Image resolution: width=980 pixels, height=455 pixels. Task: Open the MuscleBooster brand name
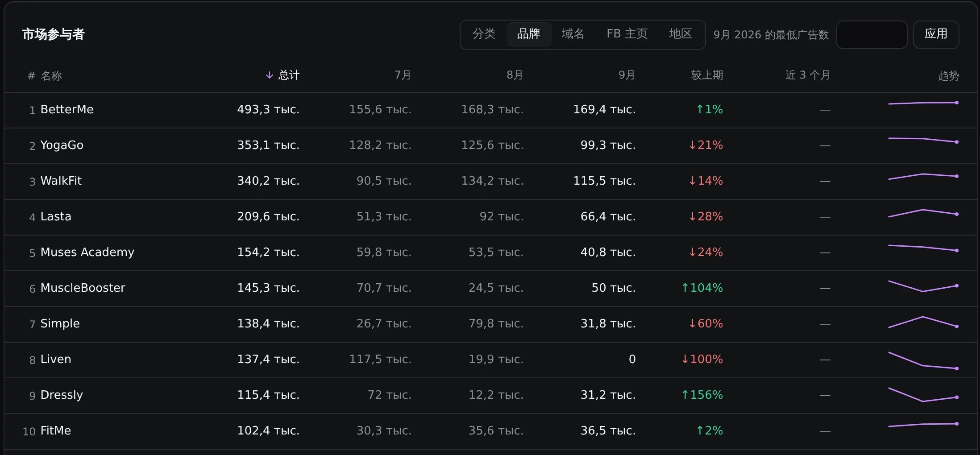(x=83, y=288)
